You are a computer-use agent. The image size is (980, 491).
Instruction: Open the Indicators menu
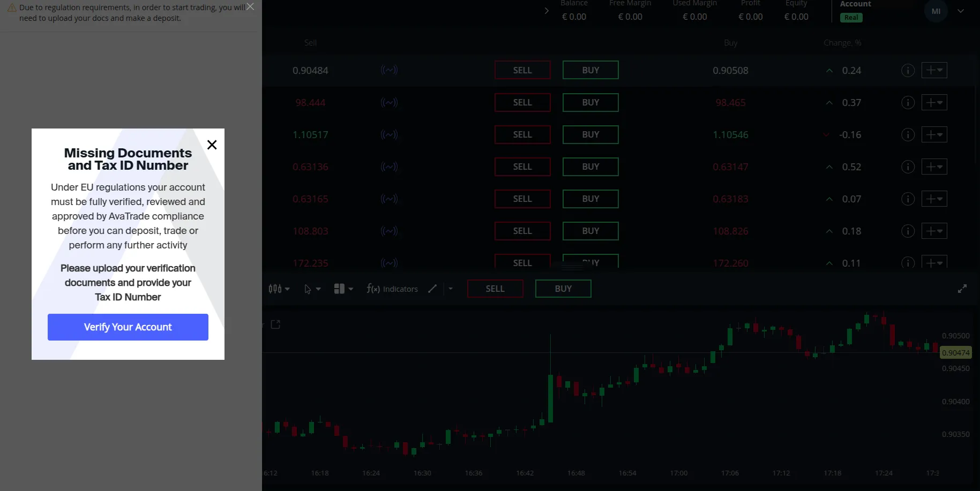pyautogui.click(x=392, y=289)
